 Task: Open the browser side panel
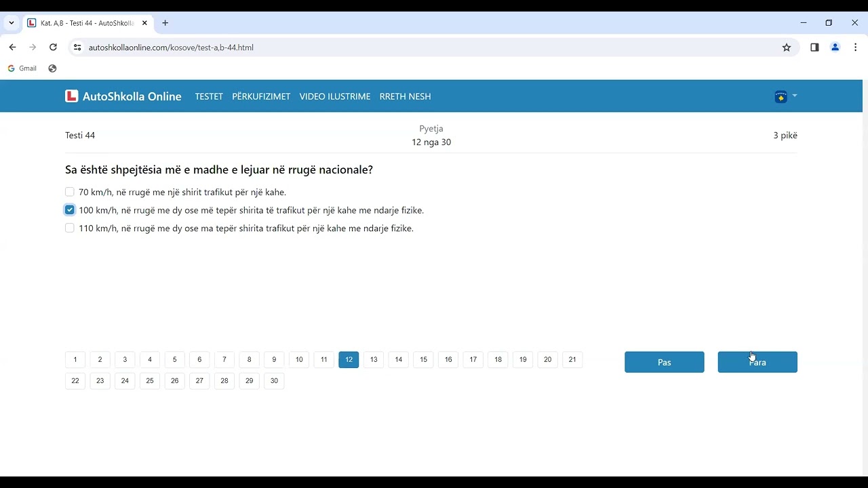point(814,47)
